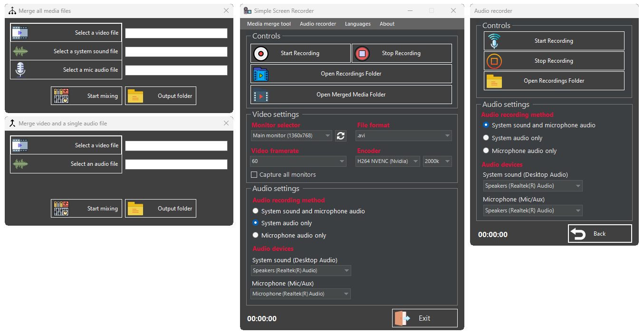This screenshot has height=334, width=644.
Task: Click the system sound waveform icon
Action: tap(19, 51)
